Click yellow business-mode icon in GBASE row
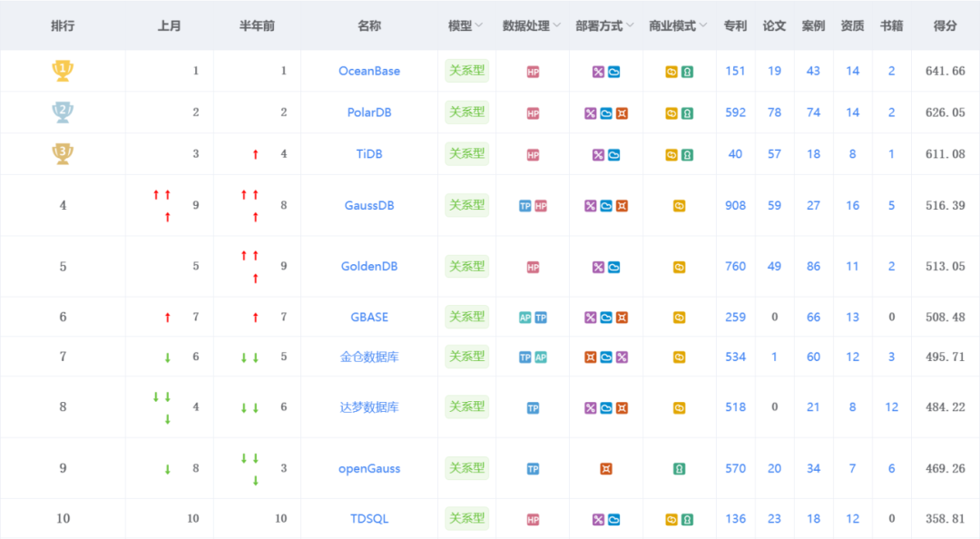Viewport: 980px width, 539px height. click(679, 318)
